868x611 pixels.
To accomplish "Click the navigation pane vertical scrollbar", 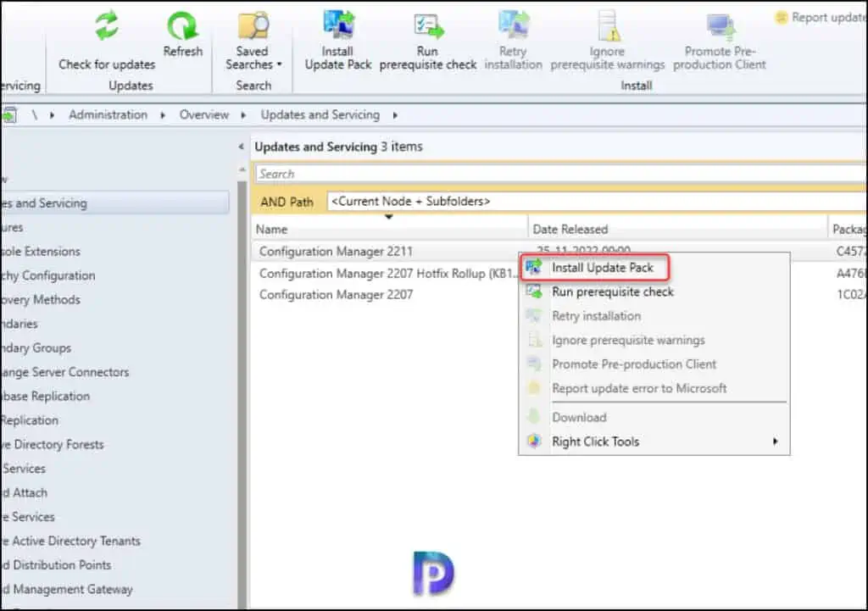I will [242, 393].
